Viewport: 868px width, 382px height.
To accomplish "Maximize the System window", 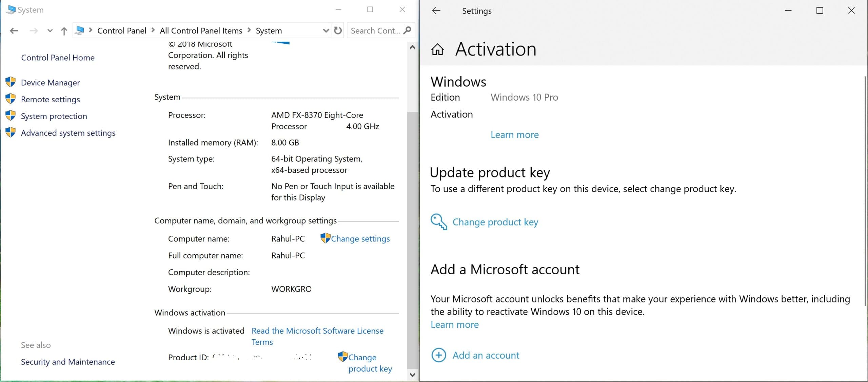I will (370, 9).
